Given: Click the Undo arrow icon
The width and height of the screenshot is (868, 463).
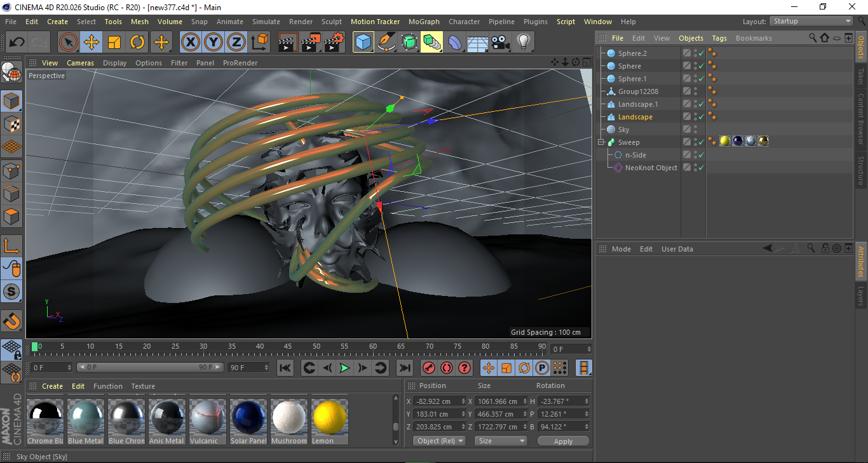Looking at the screenshot, I should pos(17,43).
